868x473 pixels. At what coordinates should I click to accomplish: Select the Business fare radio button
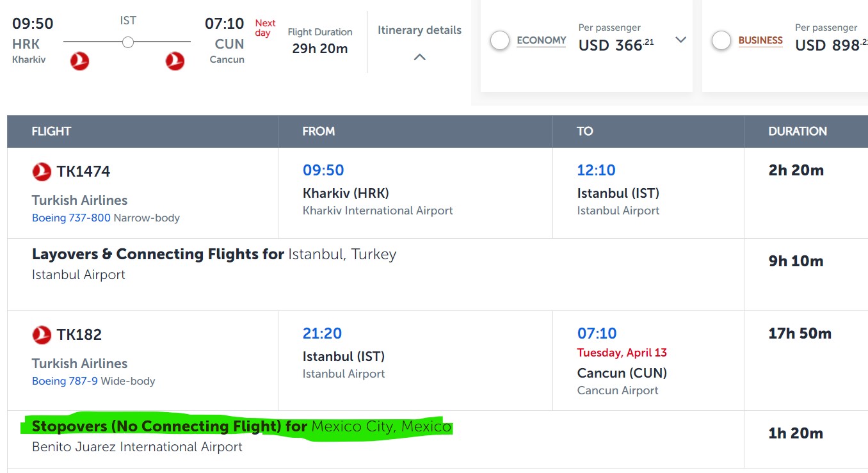(721, 41)
